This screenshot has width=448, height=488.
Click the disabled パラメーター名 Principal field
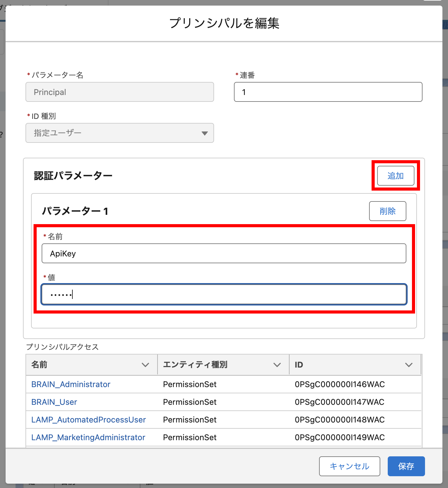120,92
